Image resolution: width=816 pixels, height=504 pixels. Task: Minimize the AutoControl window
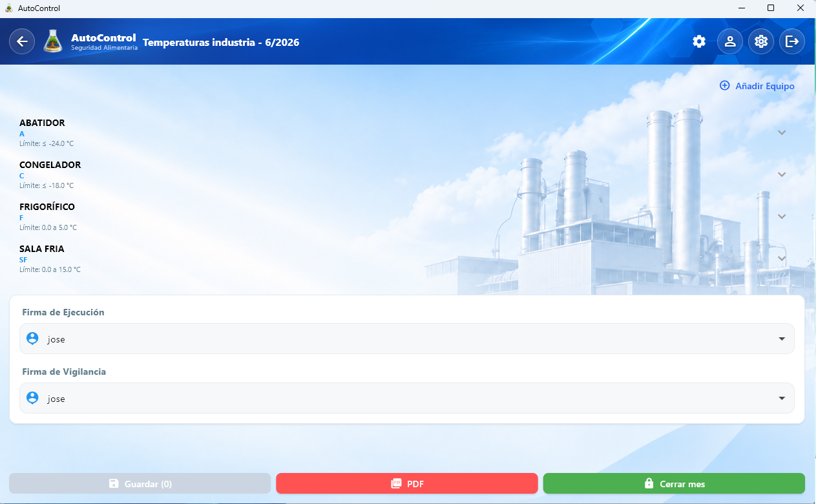741,8
